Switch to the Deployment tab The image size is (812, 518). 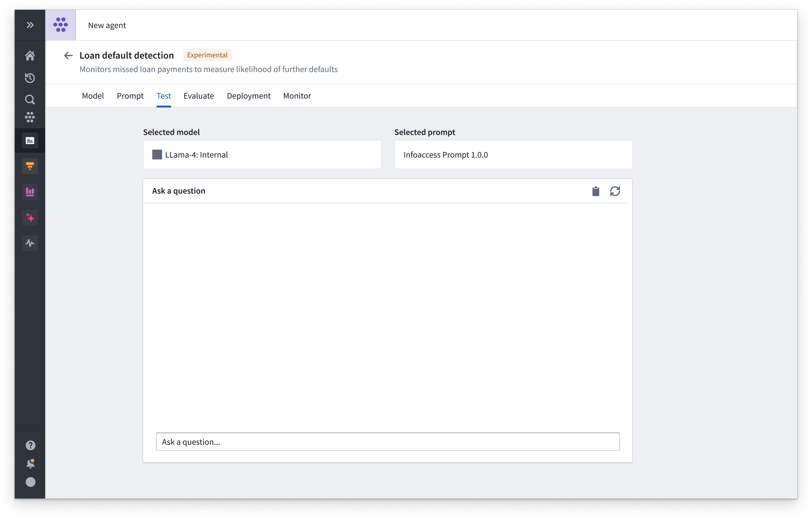point(248,96)
